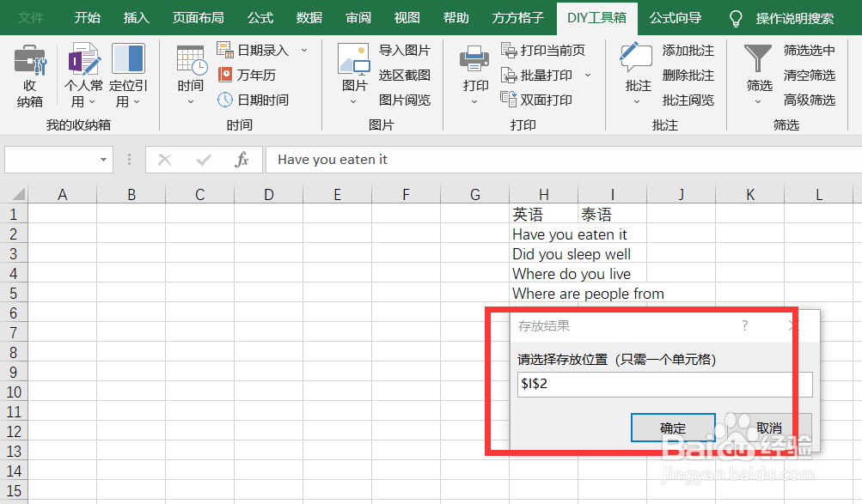This screenshot has height=504, width=862.
Task: Switch to the 公式向导 tab
Action: (x=676, y=18)
